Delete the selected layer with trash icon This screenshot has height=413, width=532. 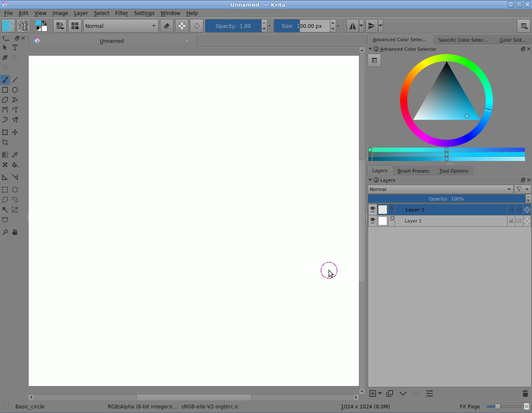[525, 393]
